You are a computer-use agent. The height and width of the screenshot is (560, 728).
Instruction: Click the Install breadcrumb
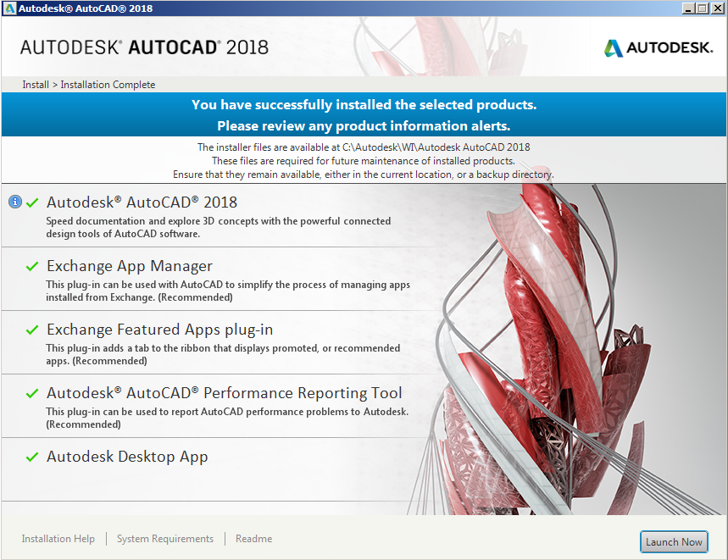(x=36, y=85)
